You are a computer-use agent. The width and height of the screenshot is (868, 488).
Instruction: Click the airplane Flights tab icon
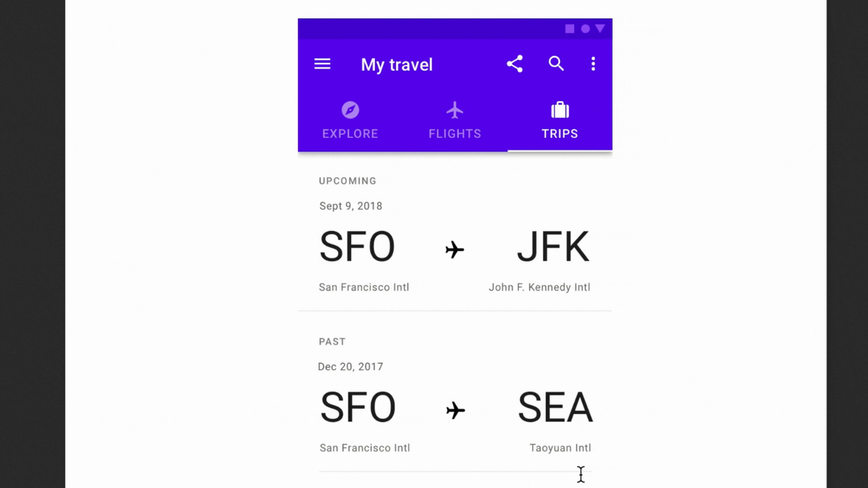coord(455,110)
